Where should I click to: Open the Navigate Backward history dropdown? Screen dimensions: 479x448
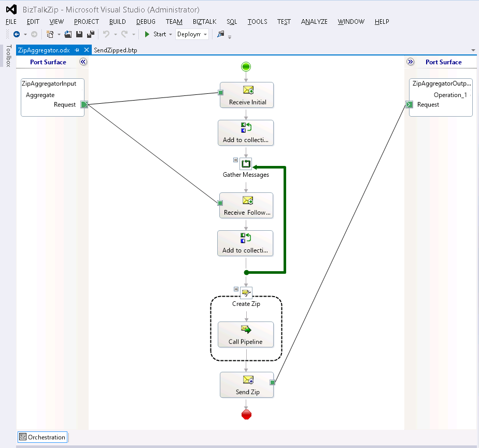tap(25, 35)
